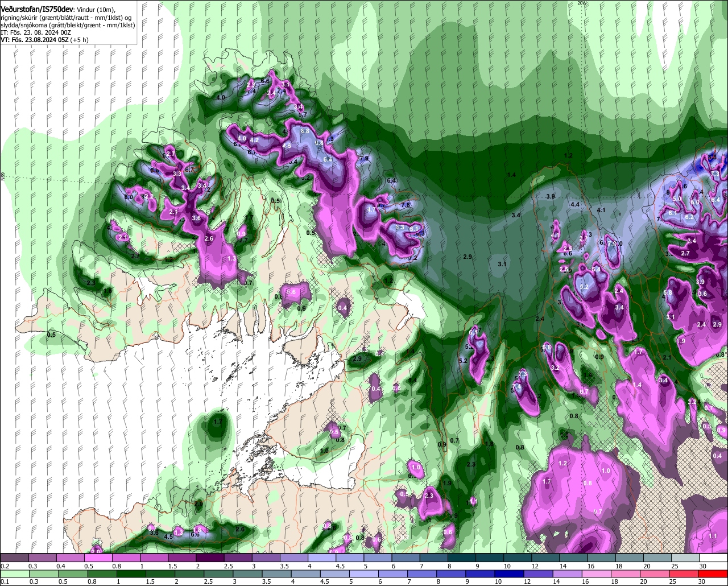This screenshot has width=728, height=586.
Task: Pick the 20 rose pink swatch in rain legend
Action: (656, 573)
